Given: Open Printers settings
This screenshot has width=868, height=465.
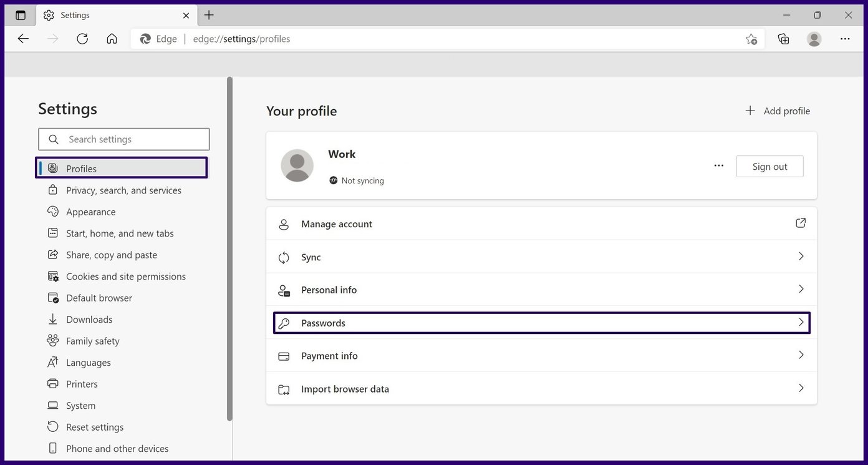Looking at the screenshot, I should tap(82, 384).
